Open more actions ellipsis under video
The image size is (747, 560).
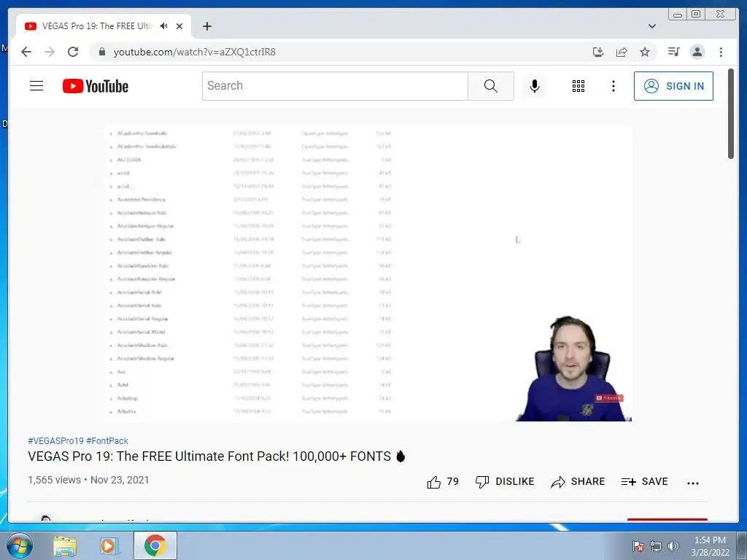point(693,483)
